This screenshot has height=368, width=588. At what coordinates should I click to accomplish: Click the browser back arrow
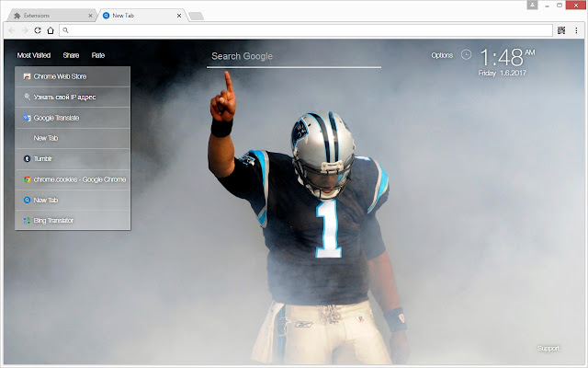[12, 30]
